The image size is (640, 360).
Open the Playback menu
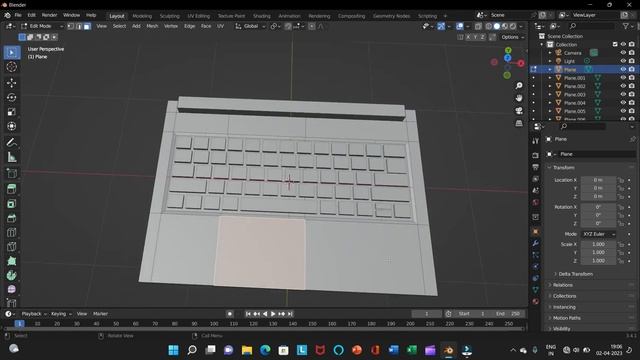pyautogui.click(x=34, y=314)
